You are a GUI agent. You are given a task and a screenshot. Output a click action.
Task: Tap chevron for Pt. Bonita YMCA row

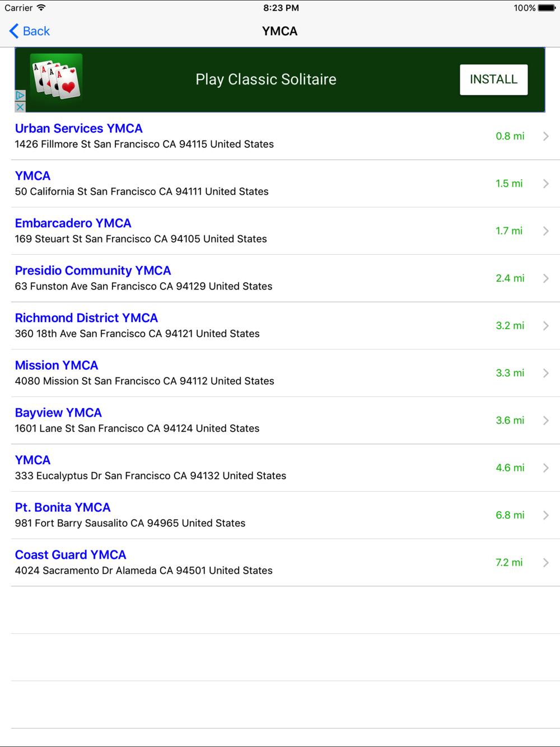pos(546,515)
